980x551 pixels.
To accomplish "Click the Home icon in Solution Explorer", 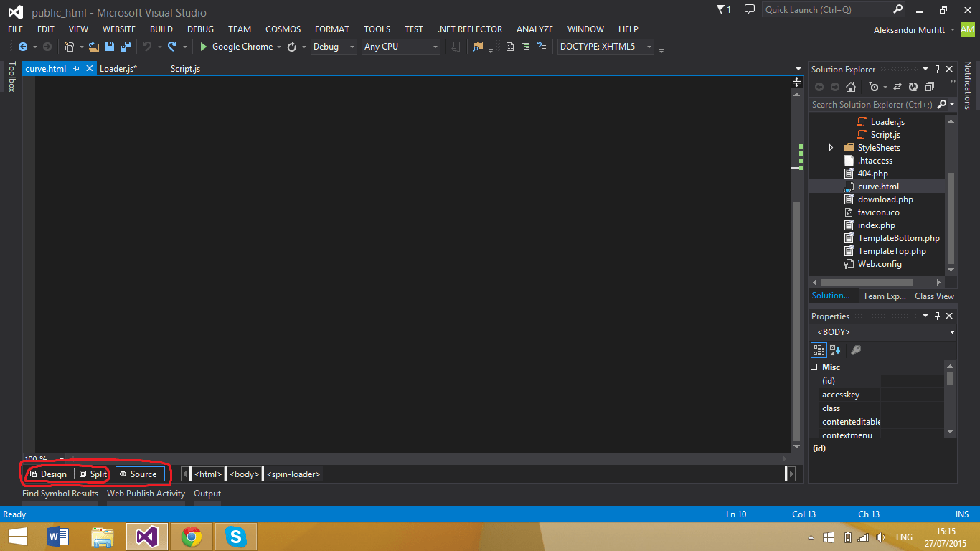I will [x=851, y=86].
